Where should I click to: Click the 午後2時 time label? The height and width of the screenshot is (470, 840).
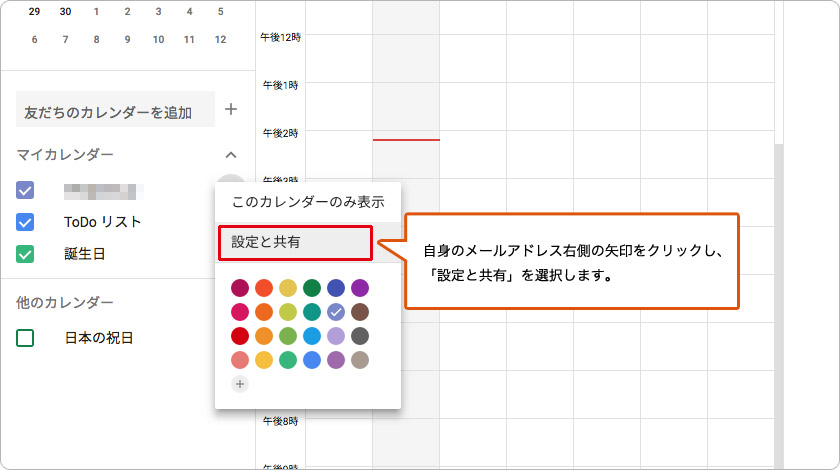281,133
